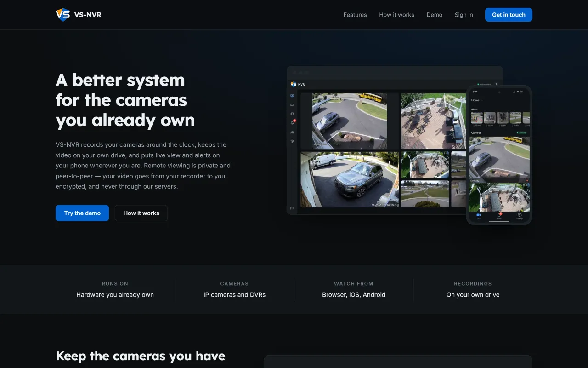Click the outlined How it works hero button
The image size is (588, 368).
(x=141, y=213)
